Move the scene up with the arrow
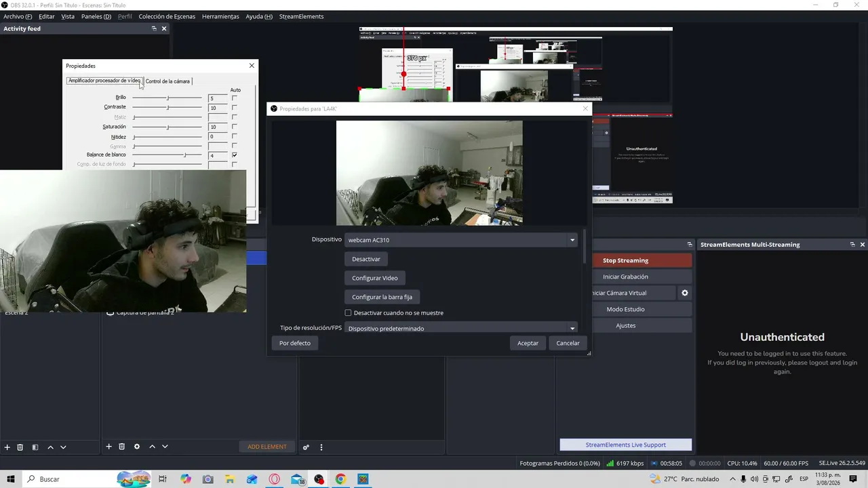 point(50,447)
